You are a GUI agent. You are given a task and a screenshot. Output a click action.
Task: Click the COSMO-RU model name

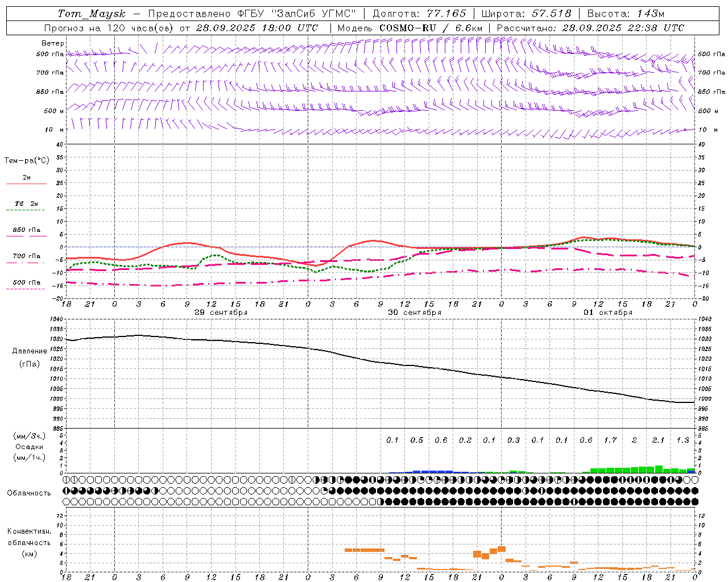click(x=407, y=28)
